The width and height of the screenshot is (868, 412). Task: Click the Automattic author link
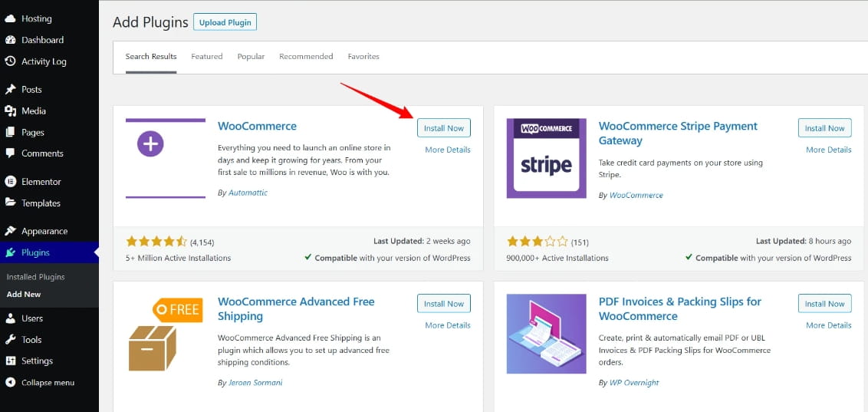coord(248,193)
